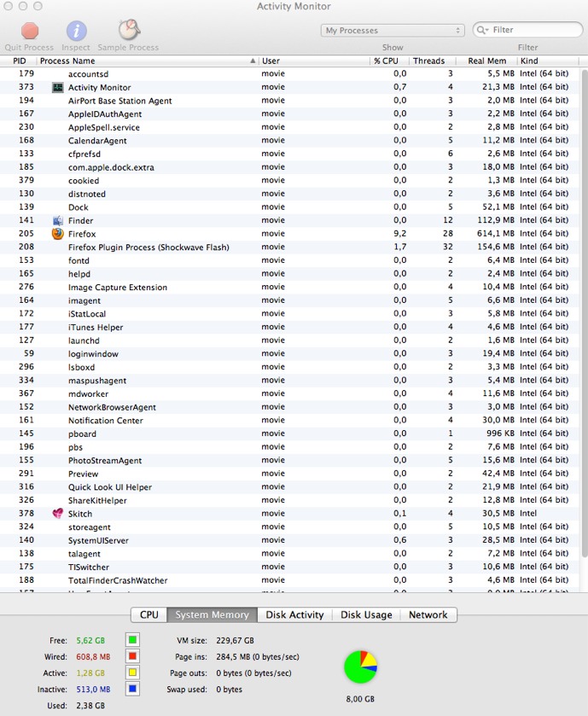Open the My Processes show dropdown

(x=393, y=31)
